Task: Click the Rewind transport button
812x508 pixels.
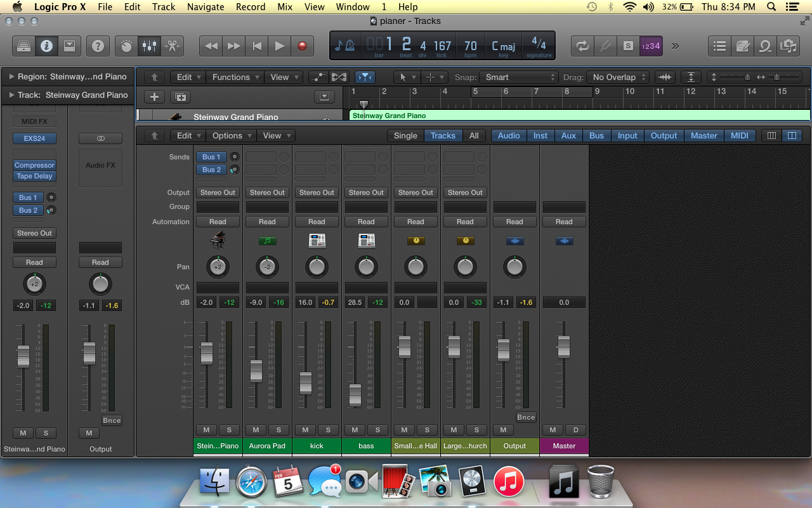Action: pos(211,46)
